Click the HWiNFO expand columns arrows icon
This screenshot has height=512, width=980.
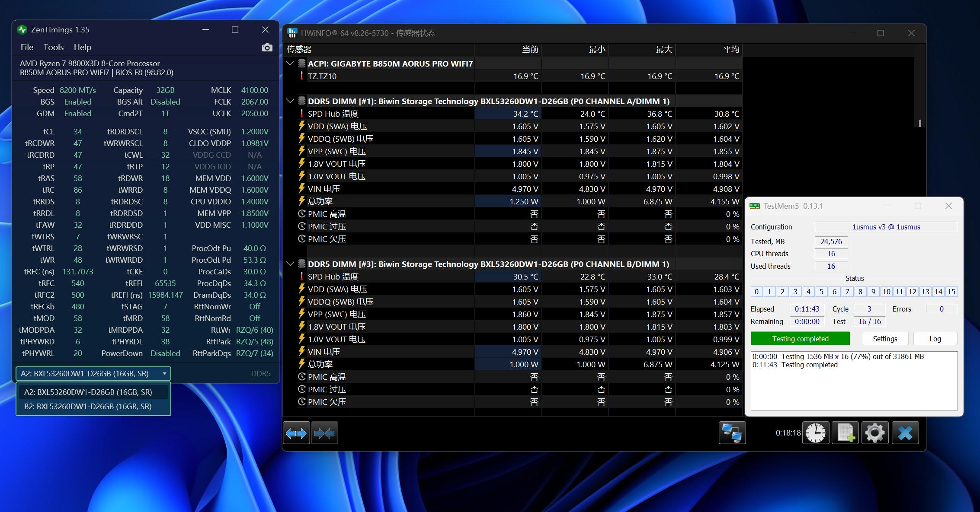pyautogui.click(x=296, y=432)
